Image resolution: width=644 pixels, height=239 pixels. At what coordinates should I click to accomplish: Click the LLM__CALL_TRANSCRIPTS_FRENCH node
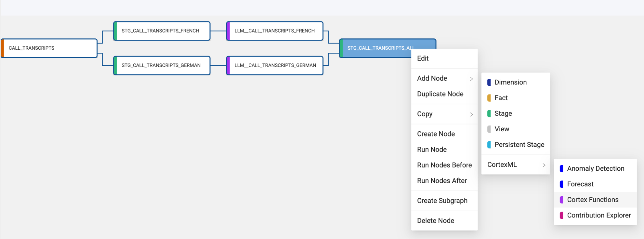[275, 31]
